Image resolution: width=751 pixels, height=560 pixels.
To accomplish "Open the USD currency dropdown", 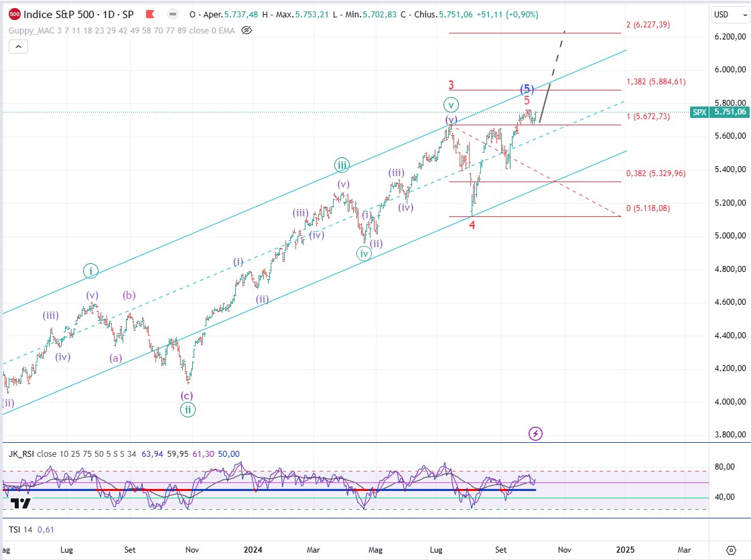I will (x=730, y=15).
